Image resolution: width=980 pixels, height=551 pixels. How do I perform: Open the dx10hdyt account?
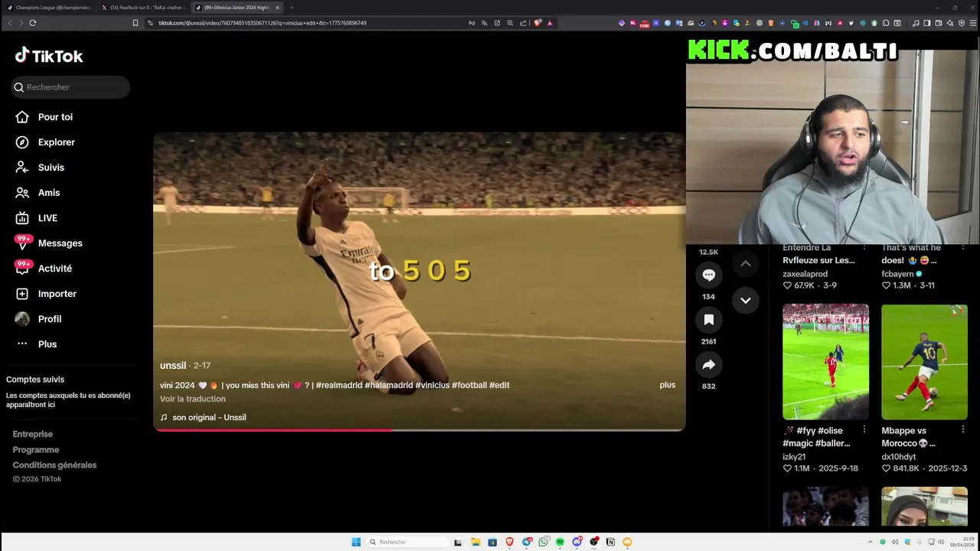coord(898,457)
